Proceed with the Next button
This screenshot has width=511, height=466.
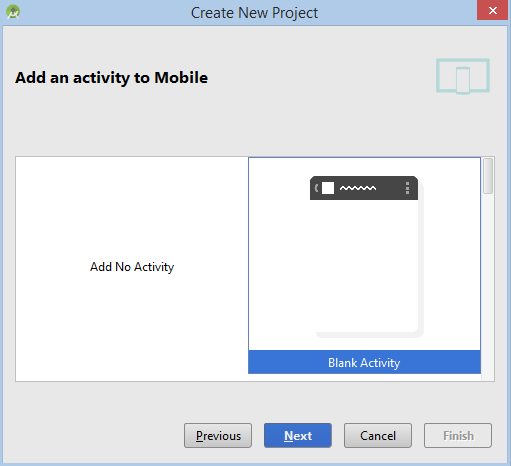298,435
